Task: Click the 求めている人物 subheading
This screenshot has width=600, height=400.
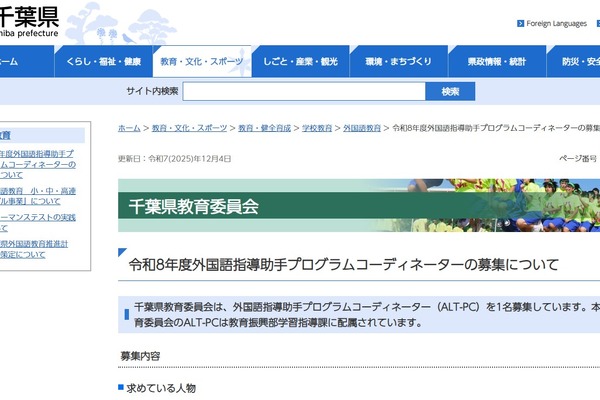Action: (x=161, y=388)
